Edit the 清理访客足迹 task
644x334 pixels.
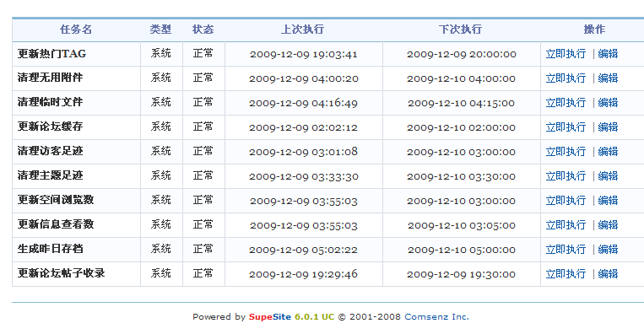pyautogui.click(x=608, y=152)
